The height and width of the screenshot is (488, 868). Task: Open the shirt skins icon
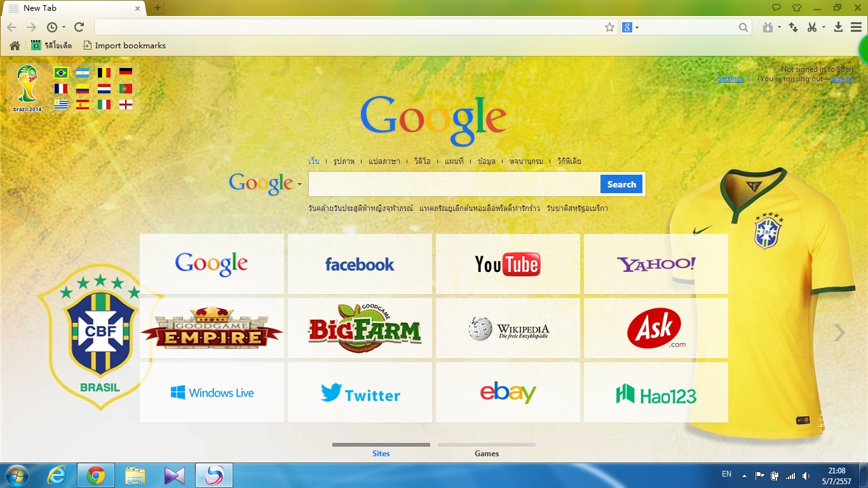coord(797,8)
